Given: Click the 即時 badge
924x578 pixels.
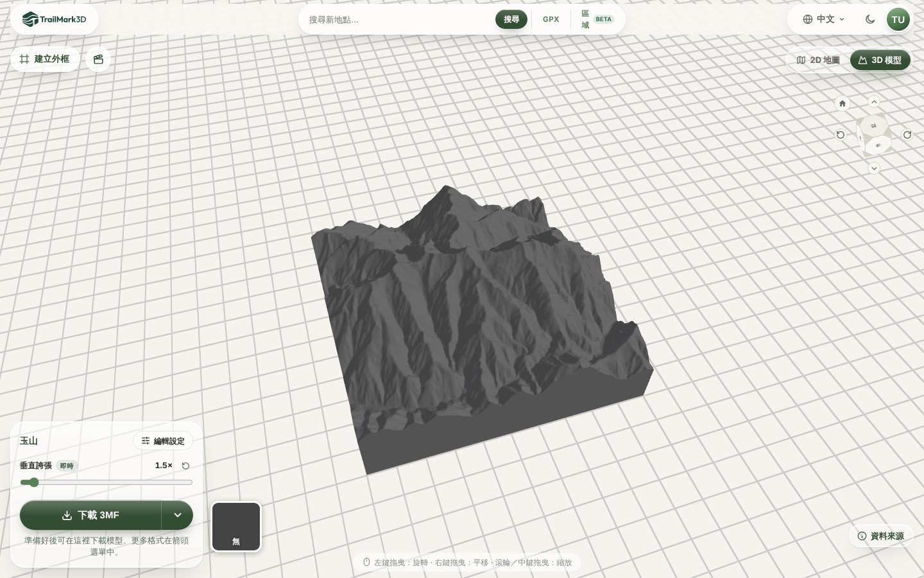Looking at the screenshot, I should coord(67,466).
